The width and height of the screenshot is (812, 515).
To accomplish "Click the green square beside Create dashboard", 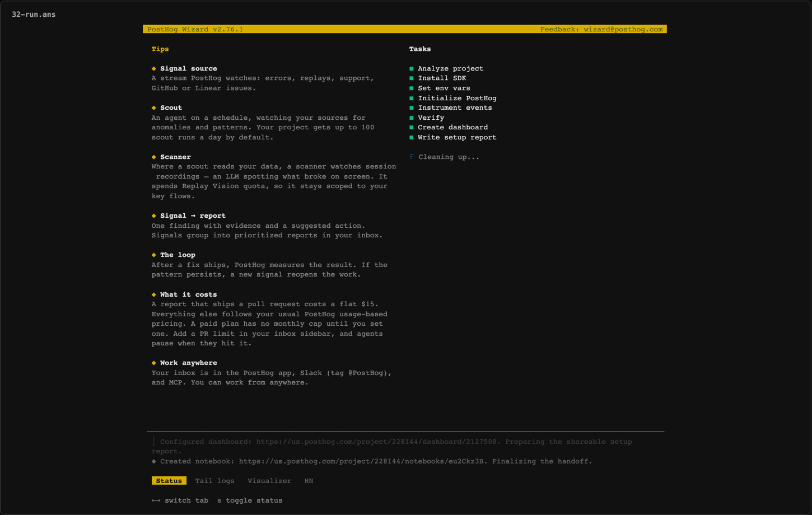I will click(412, 128).
